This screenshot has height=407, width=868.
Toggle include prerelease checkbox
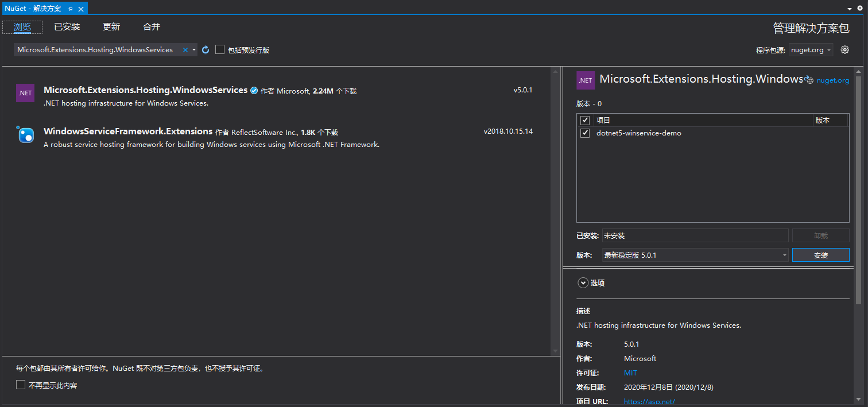220,50
